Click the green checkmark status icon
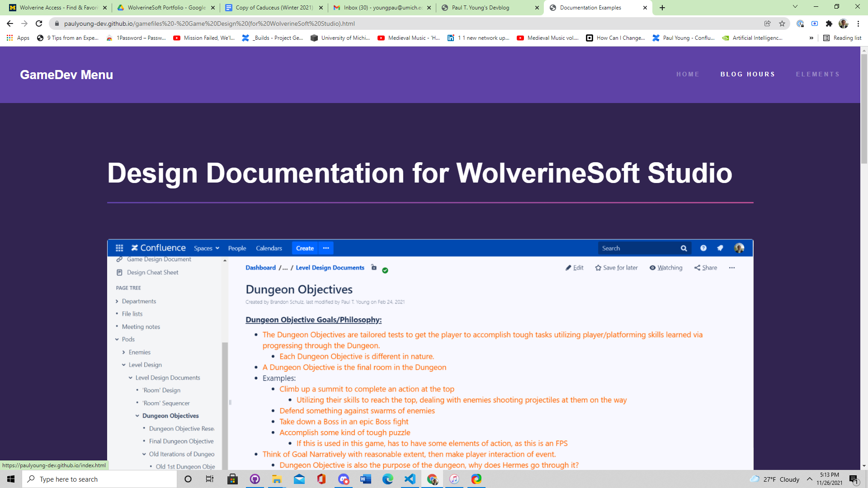 (x=385, y=270)
